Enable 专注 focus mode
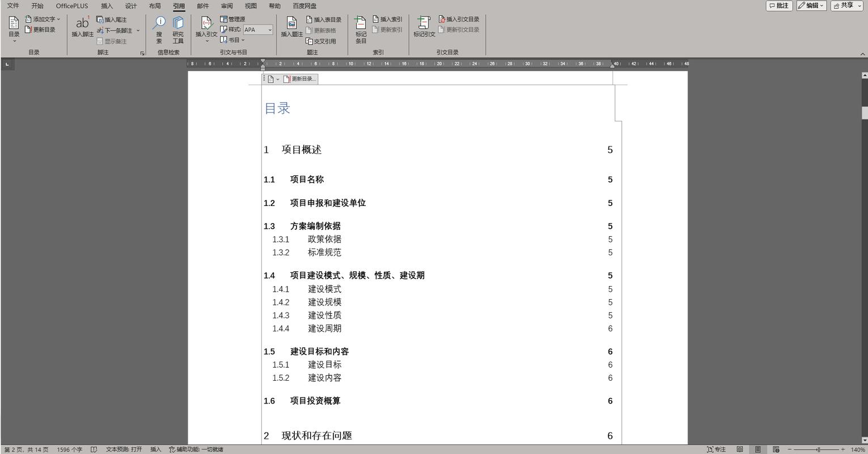This screenshot has height=454, width=868. [x=716, y=449]
